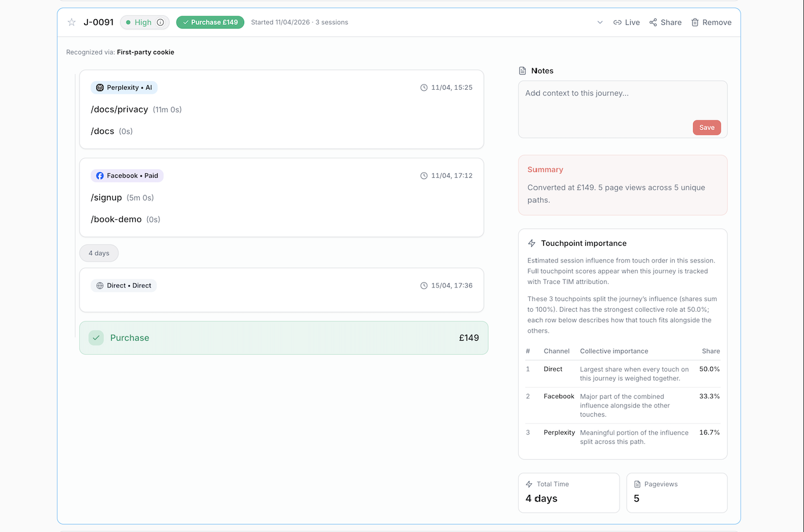
Task: Click clock icon next to 11/04, 15:25
Action: (x=424, y=88)
